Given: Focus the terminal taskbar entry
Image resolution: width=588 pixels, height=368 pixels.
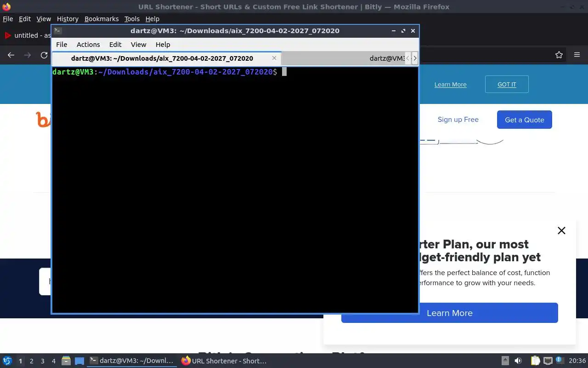Looking at the screenshot, I should [132, 361].
